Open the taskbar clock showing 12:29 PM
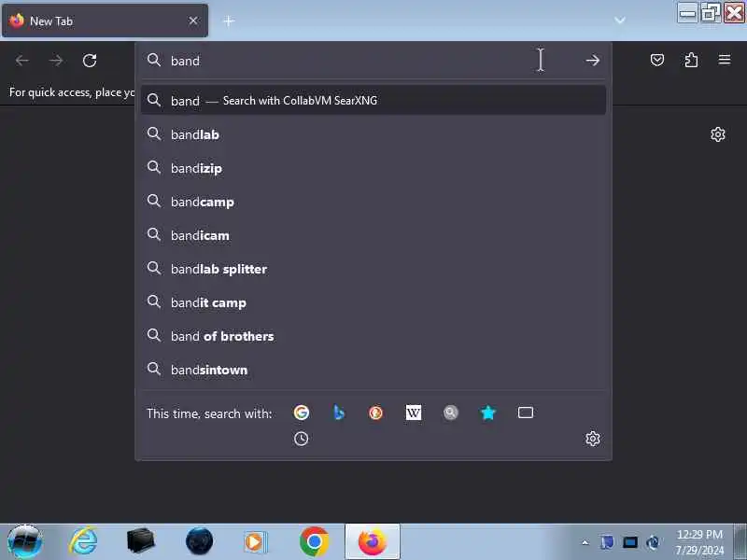 point(699,542)
